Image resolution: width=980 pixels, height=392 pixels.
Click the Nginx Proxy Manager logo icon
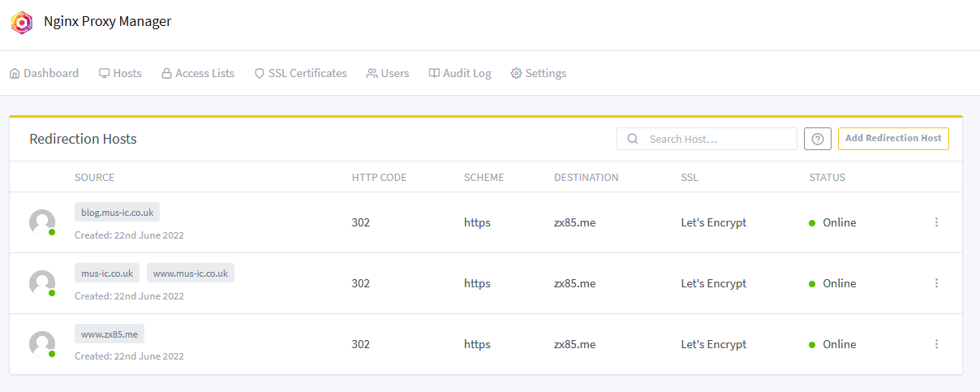[22, 22]
